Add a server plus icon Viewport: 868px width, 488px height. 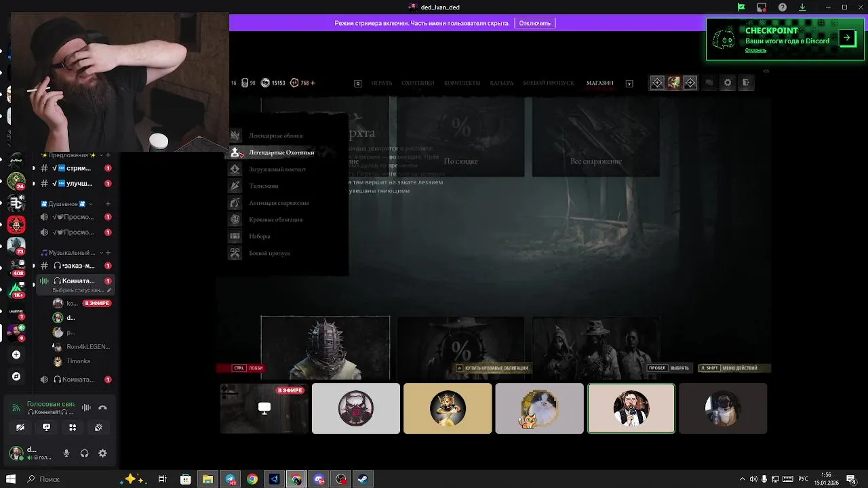16,354
